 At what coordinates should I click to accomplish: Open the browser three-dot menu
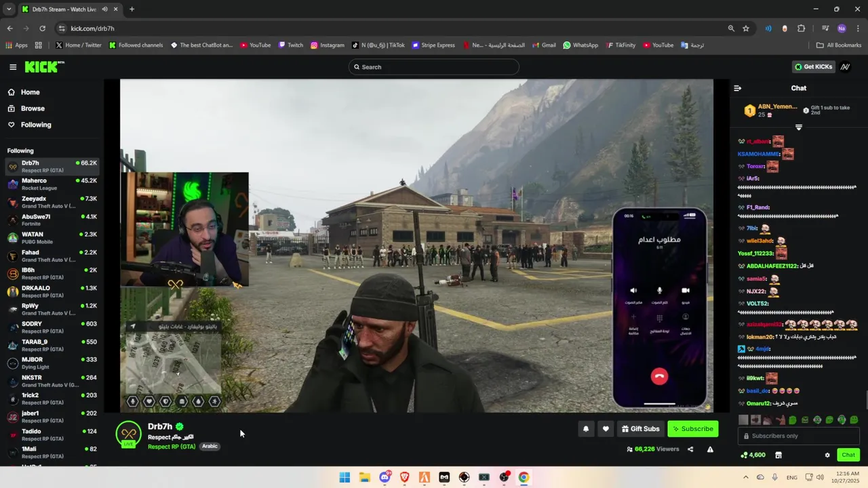[858, 28]
